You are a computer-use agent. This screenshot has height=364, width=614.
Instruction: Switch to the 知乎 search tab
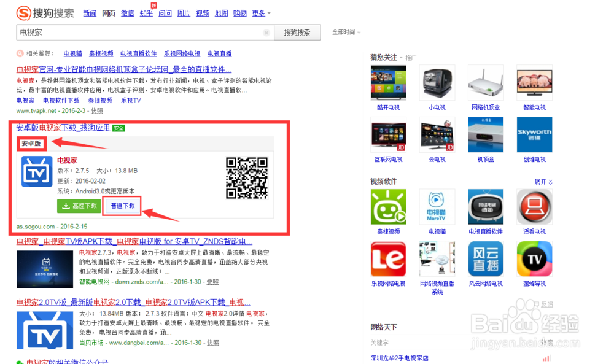[146, 14]
